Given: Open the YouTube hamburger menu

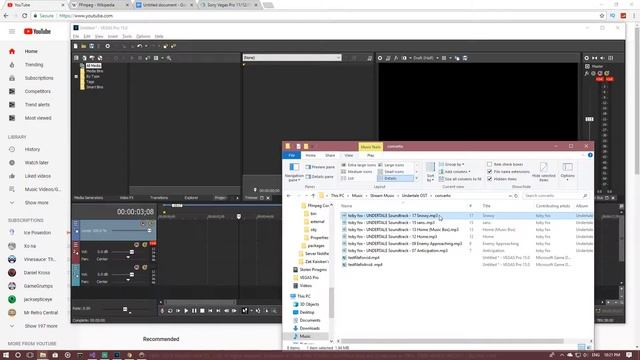Looking at the screenshot, I should (x=12, y=31).
